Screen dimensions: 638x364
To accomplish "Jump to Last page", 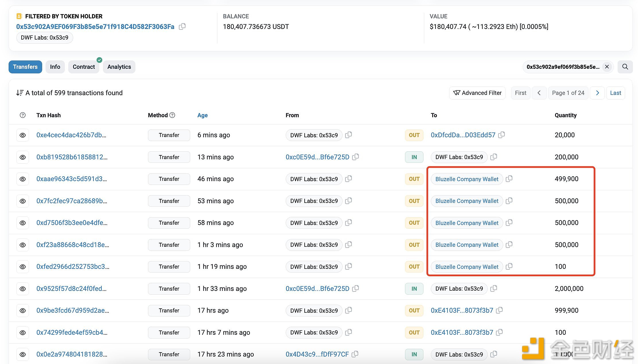I will point(616,93).
